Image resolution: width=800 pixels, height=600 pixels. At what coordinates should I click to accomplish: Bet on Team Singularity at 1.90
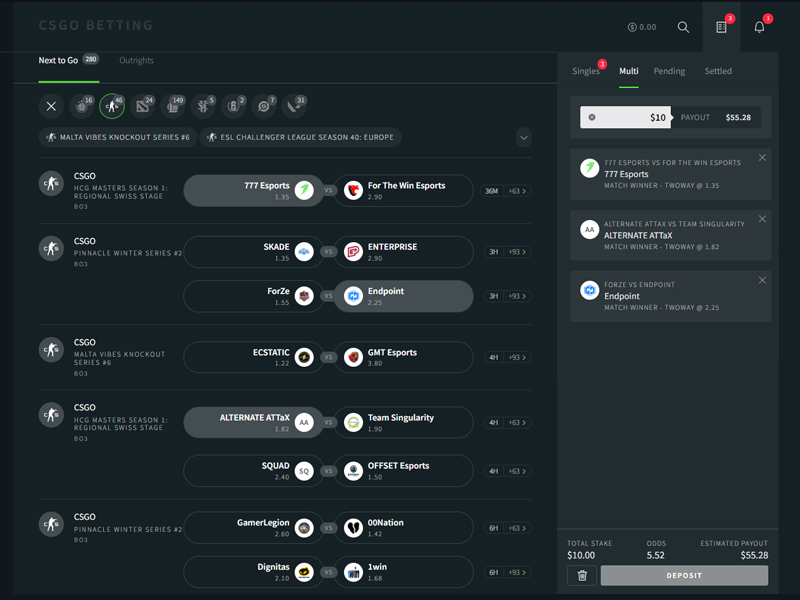[404, 422]
